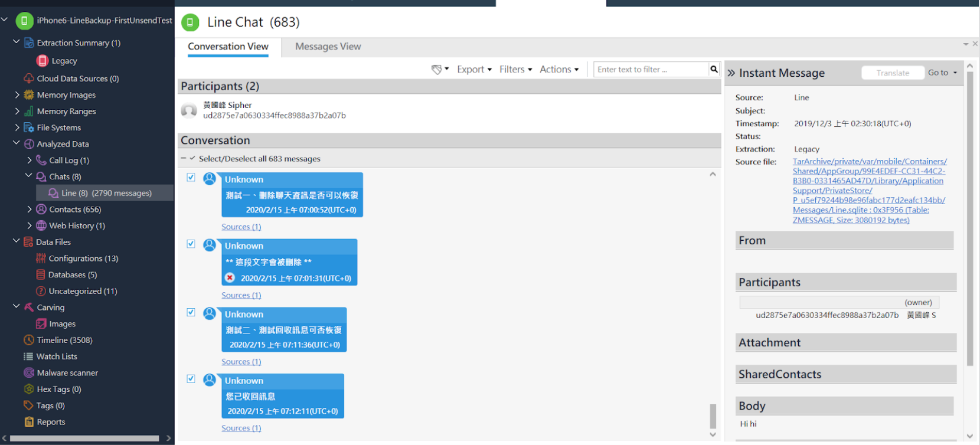Collapse the Instant Message panel chevrons
Viewport: 980px width, 445px height.
click(731, 73)
